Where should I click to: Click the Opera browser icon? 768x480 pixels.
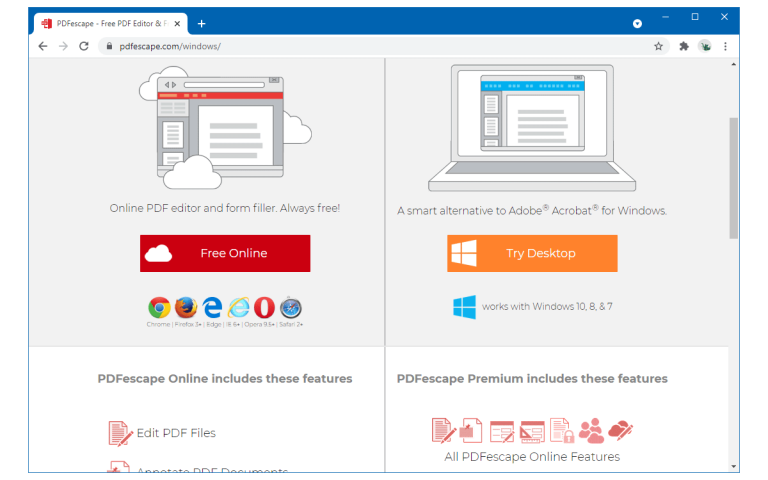click(x=264, y=308)
